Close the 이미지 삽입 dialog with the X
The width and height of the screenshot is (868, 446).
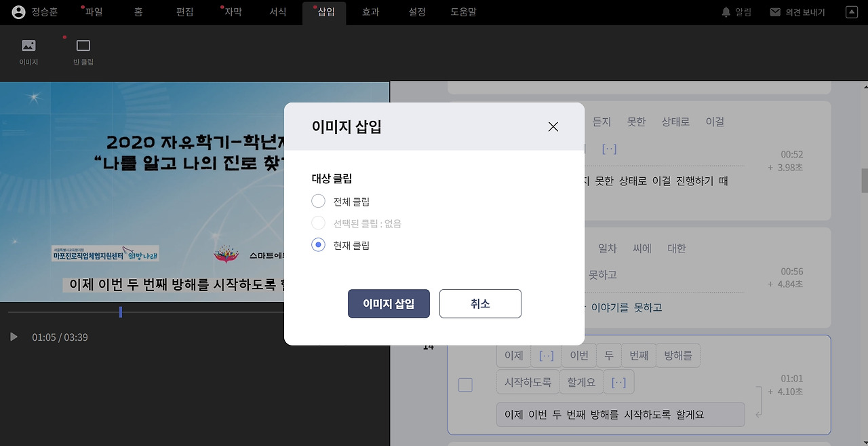coord(553,126)
